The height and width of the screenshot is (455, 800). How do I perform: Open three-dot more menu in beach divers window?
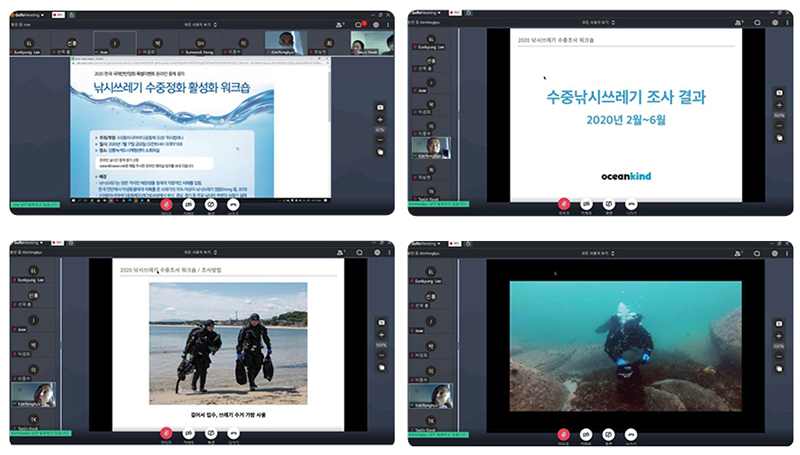389,252
